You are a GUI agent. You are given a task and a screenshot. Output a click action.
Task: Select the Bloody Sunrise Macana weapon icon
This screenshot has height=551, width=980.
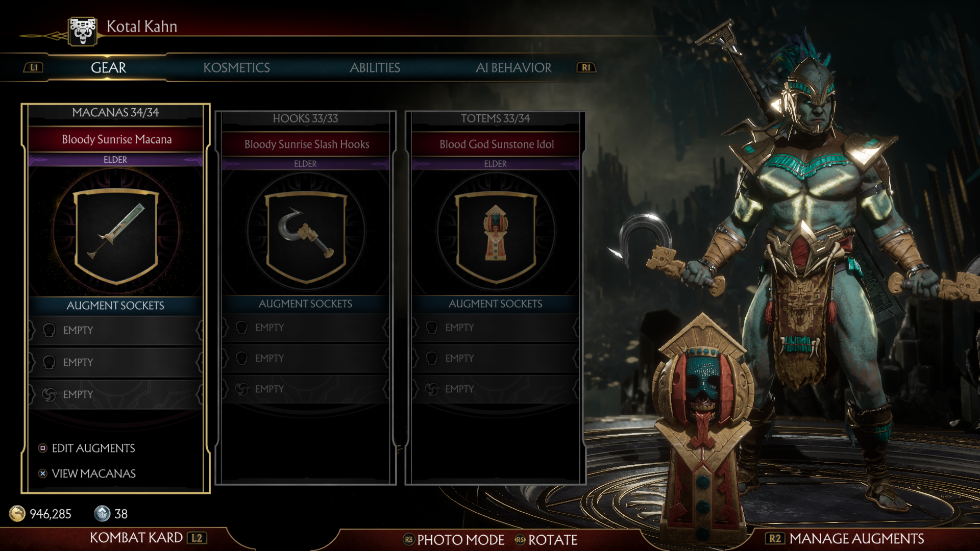pyautogui.click(x=116, y=236)
